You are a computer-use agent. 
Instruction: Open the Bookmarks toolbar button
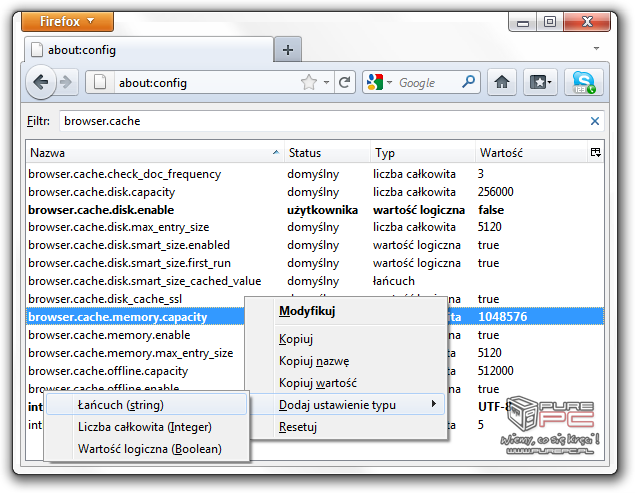(541, 83)
